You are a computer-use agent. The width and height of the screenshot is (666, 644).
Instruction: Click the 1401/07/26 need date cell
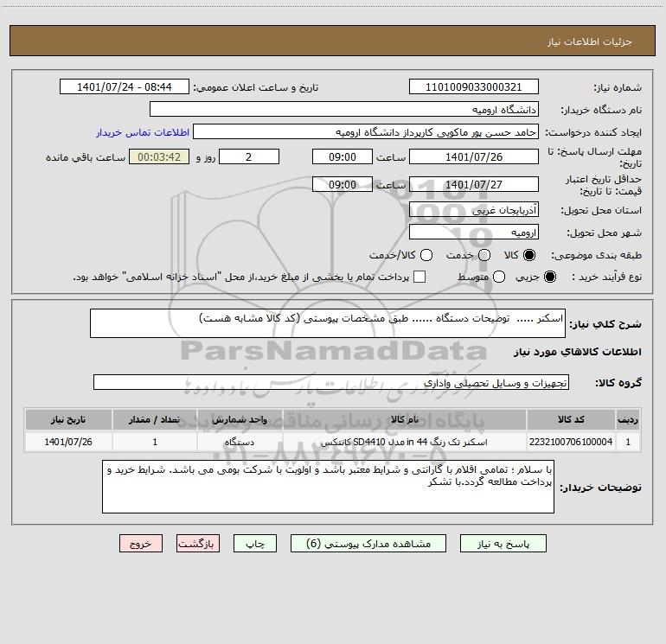pyautogui.click(x=68, y=442)
